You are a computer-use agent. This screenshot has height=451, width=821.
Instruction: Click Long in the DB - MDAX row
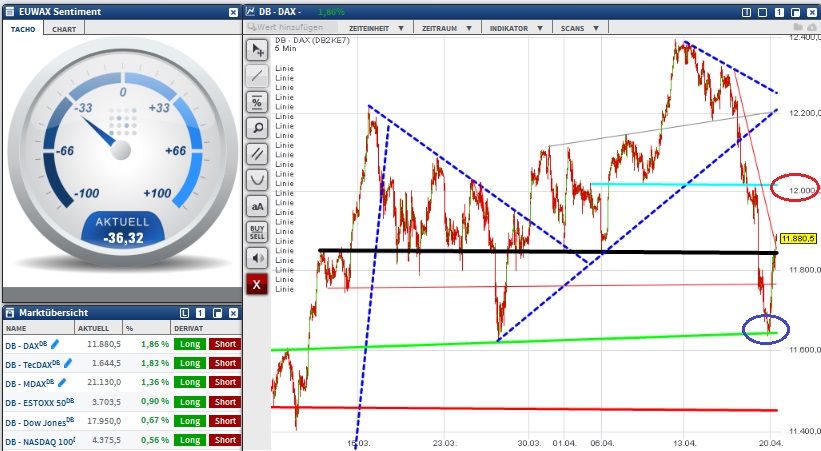click(x=190, y=382)
